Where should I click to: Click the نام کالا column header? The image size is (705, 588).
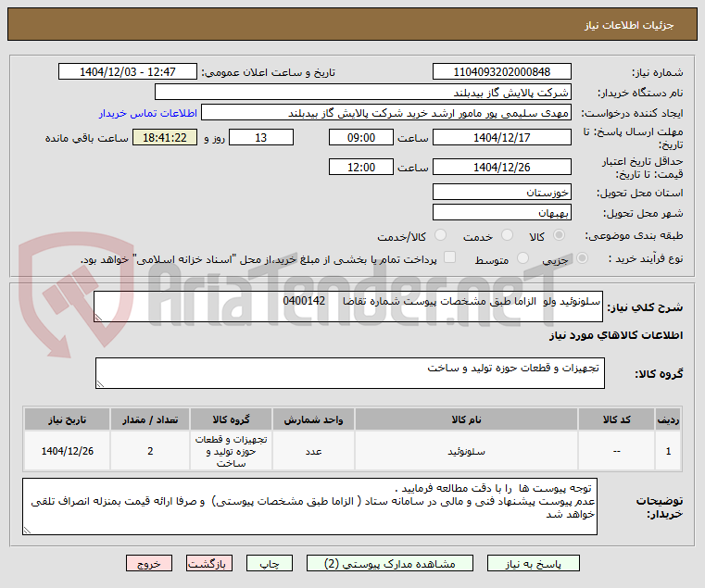point(466,419)
